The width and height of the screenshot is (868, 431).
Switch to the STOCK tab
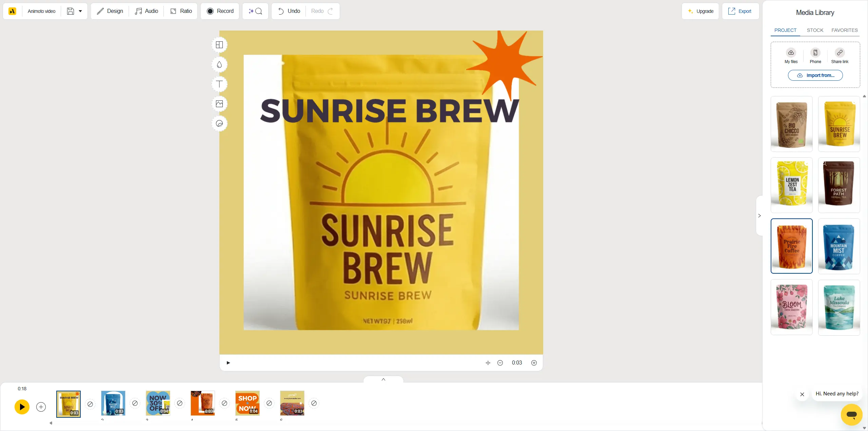(815, 30)
